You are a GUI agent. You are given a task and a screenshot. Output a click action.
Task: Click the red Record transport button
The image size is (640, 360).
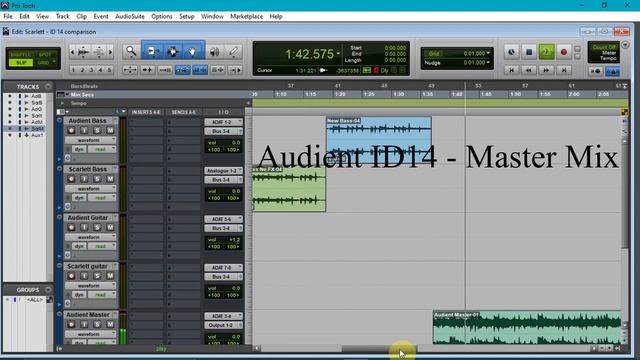[x=564, y=52]
